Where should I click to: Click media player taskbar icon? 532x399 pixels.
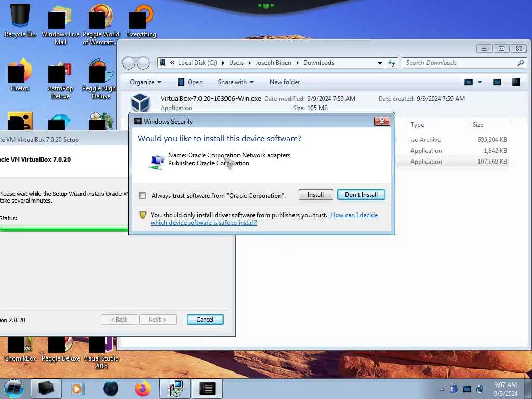coord(77,389)
